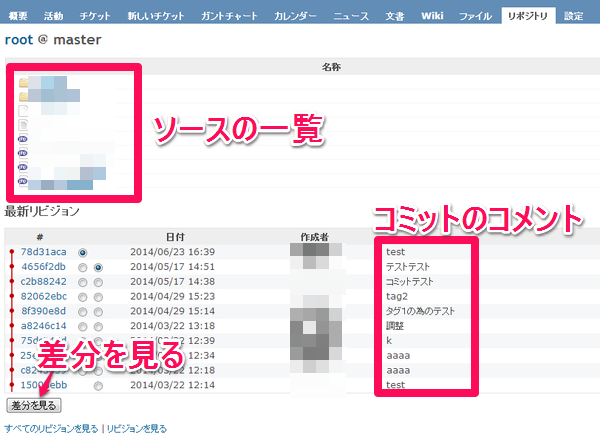Open the すべてのリビジョンを見る link
This screenshot has width=600, height=440.
52,428
